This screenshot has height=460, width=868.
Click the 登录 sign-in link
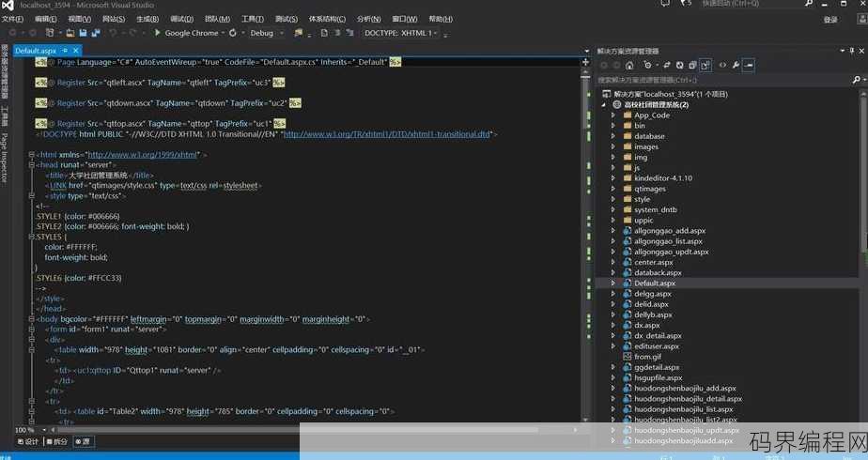point(830,20)
